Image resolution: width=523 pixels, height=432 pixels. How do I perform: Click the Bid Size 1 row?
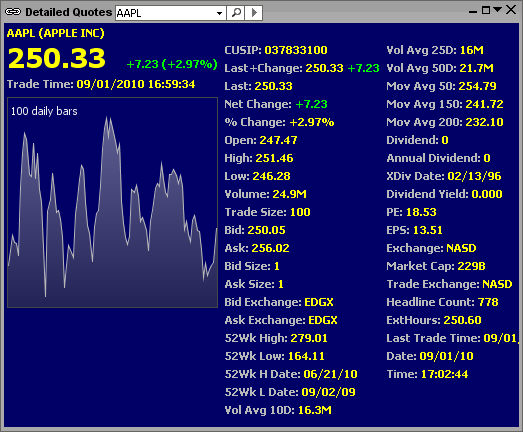pyautogui.click(x=252, y=266)
